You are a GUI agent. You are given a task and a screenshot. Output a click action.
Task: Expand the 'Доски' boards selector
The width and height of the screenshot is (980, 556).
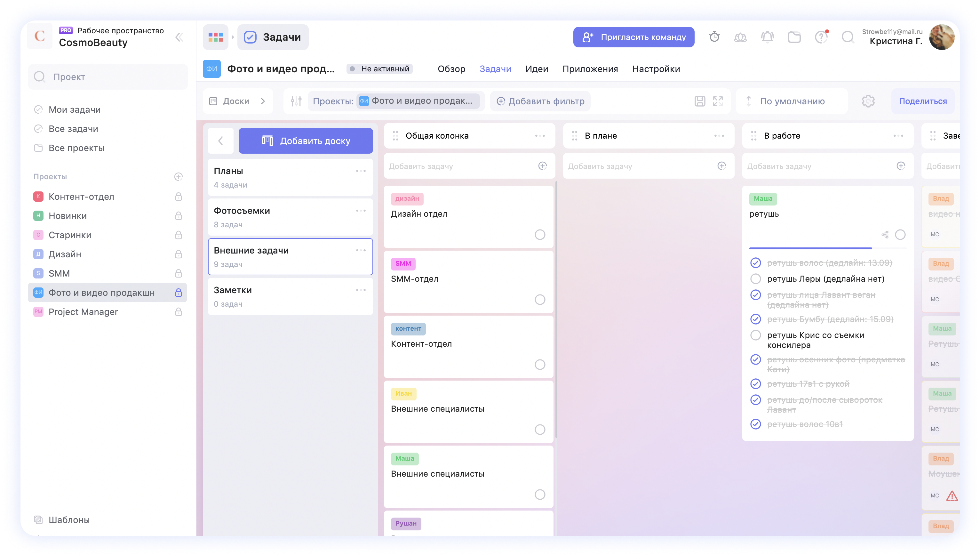click(238, 101)
